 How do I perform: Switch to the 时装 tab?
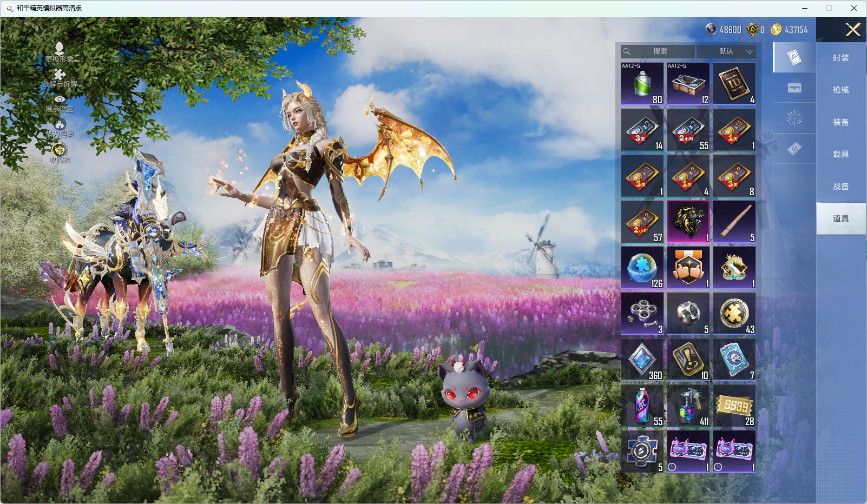point(841,58)
